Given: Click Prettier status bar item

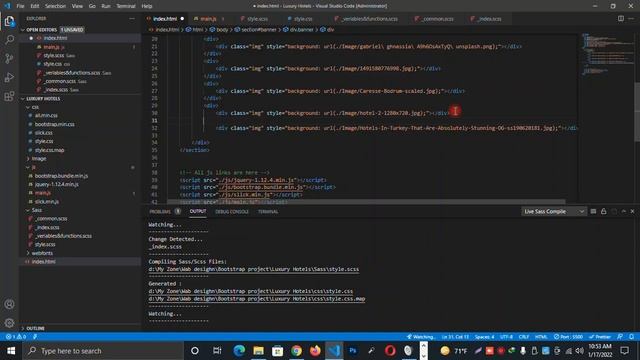Looking at the screenshot, I should pos(600,337).
